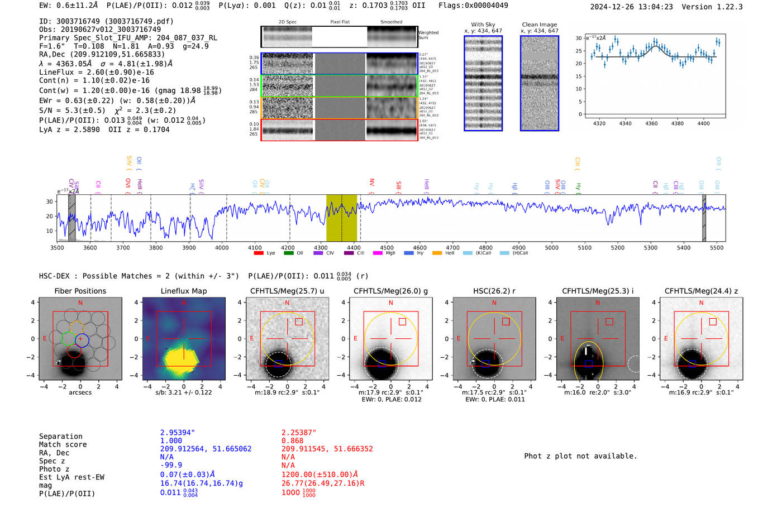Click the green-outlined 2D fiber spectrum row
782x532 pixels.
[x=339, y=86]
